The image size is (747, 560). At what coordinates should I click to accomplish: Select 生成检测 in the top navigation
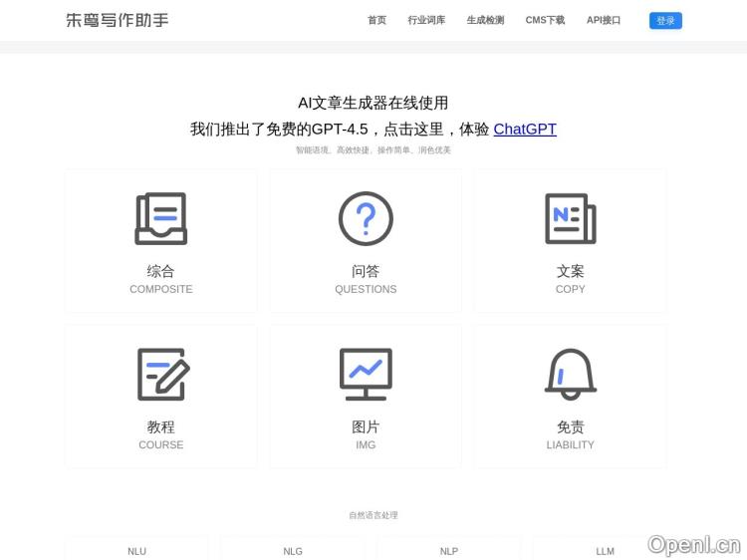tap(485, 20)
